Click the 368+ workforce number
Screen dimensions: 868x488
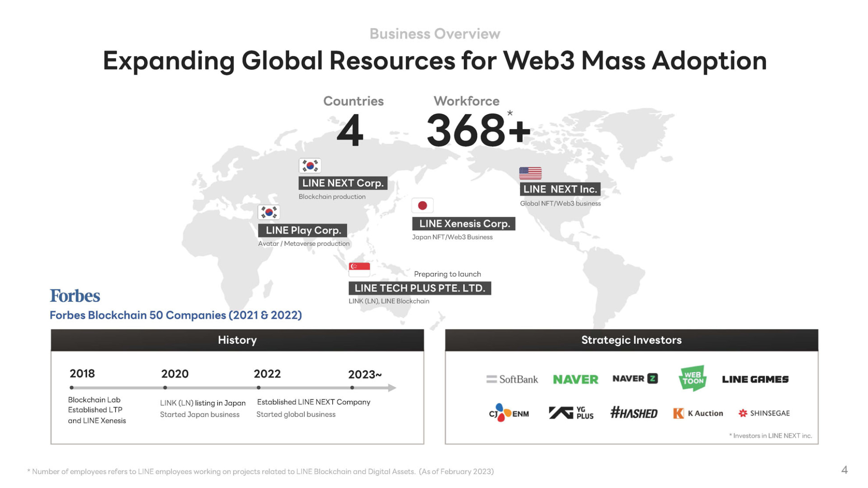[x=478, y=130]
